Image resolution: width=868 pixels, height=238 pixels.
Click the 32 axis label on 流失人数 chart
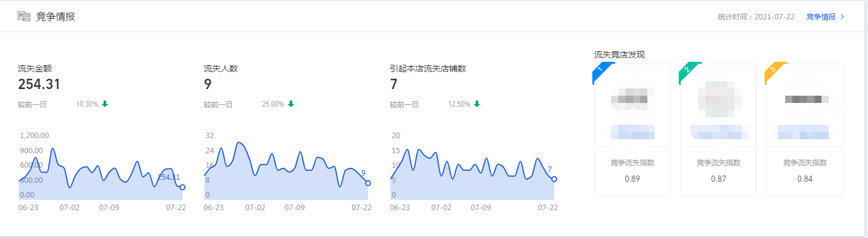(x=210, y=136)
